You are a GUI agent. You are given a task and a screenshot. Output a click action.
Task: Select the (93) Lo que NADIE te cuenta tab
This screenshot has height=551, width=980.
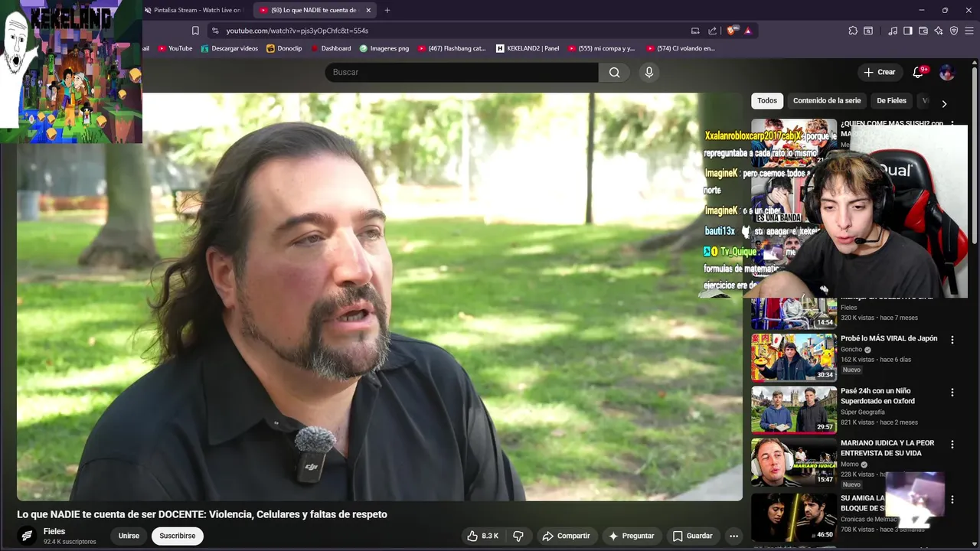315,10
